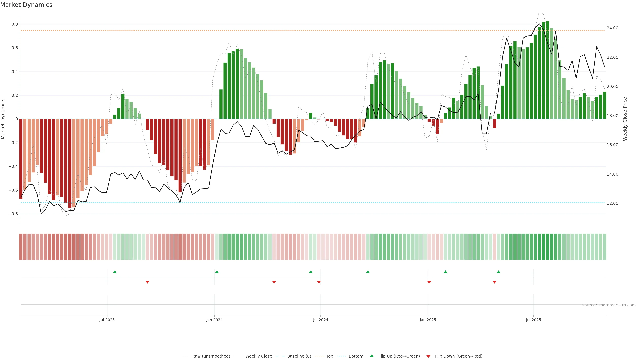
Task: Toggle the Flip Down (Green→Red) legend entry
Action: 459,356
